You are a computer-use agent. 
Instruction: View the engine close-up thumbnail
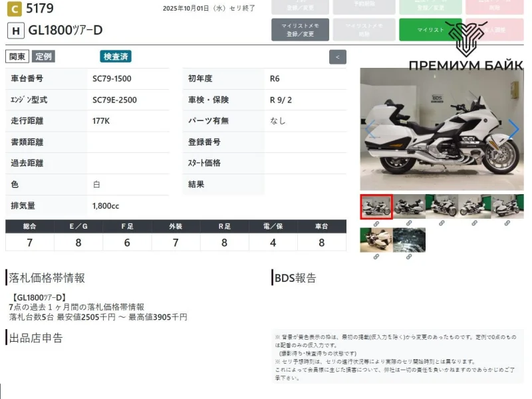pyautogui.click(x=409, y=240)
